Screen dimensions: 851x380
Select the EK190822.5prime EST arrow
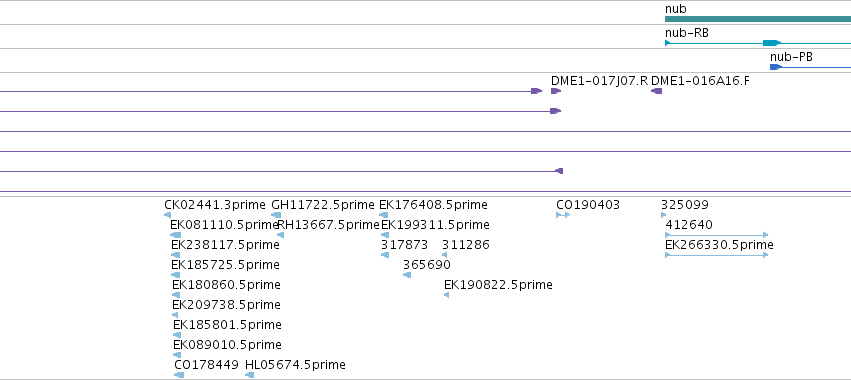(447, 295)
